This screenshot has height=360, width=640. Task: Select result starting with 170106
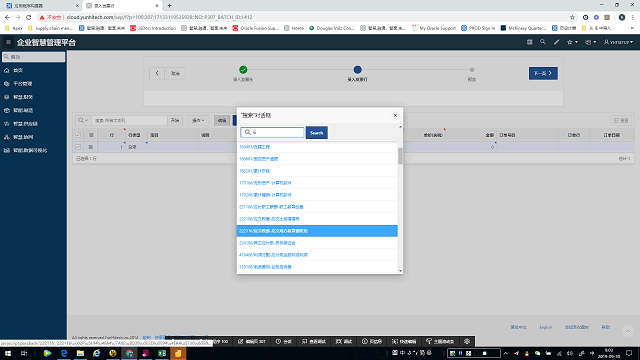[317, 183]
